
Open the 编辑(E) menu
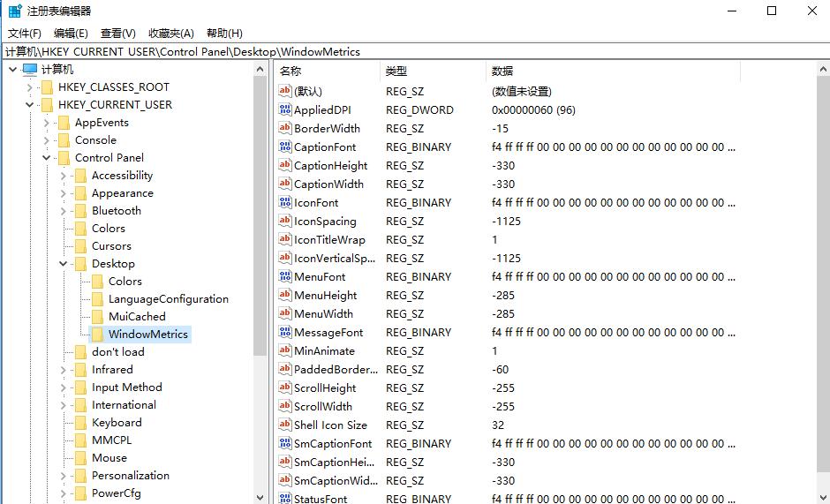pyautogui.click(x=71, y=34)
